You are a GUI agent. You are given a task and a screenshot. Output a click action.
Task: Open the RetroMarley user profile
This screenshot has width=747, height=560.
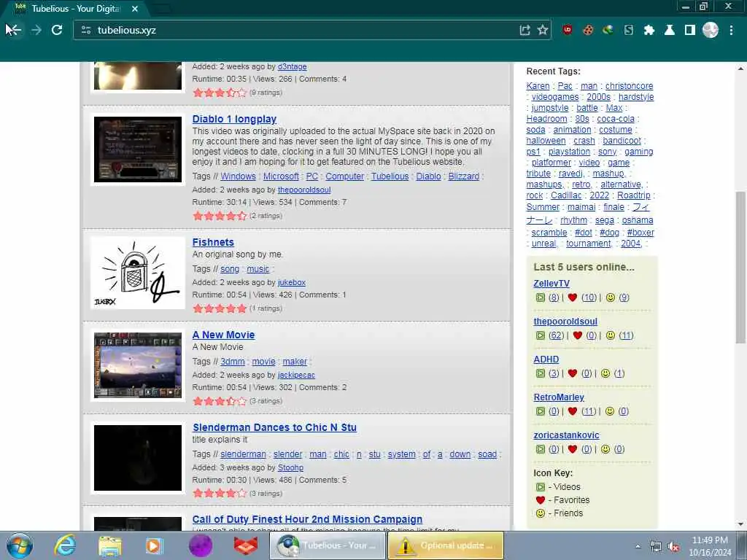(558, 397)
